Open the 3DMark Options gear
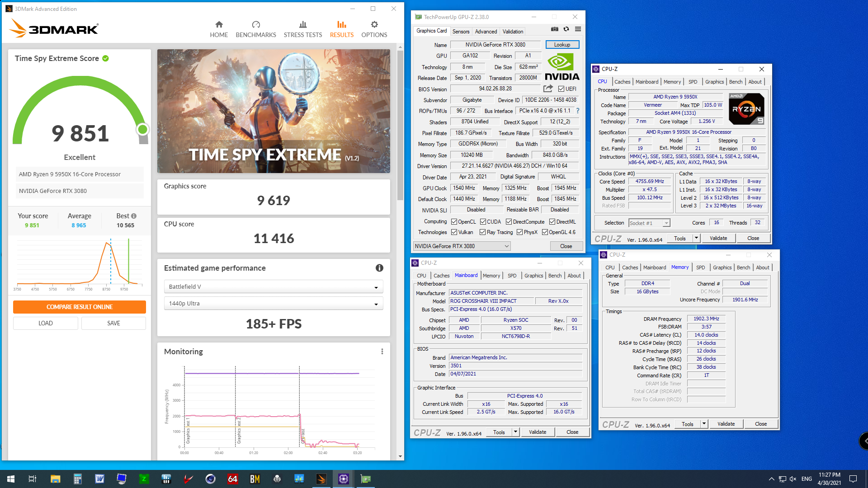The width and height of the screenshot is (868, 488). [x=374, y=24]
